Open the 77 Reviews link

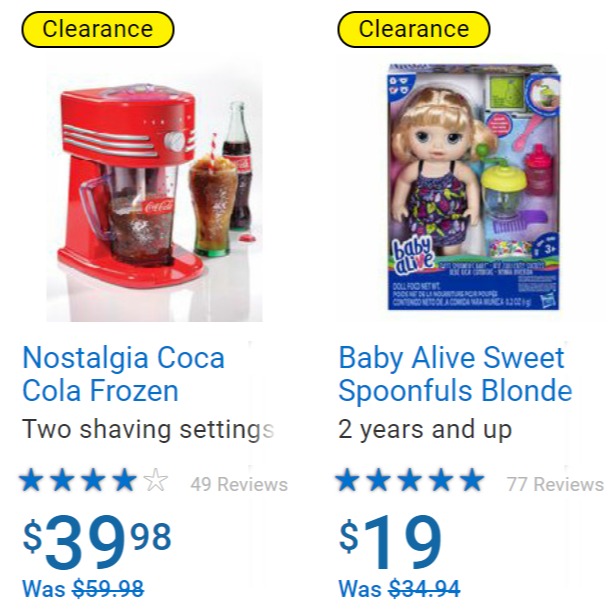pos(555,484)
